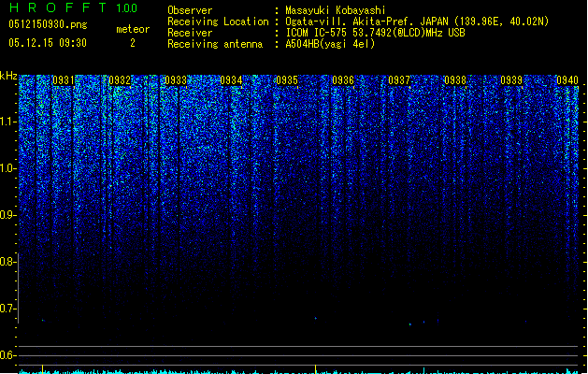The width and height of the screenshot is (588, 374).
Task: Click the kHz axis unit label
Action: coord(8,76)
